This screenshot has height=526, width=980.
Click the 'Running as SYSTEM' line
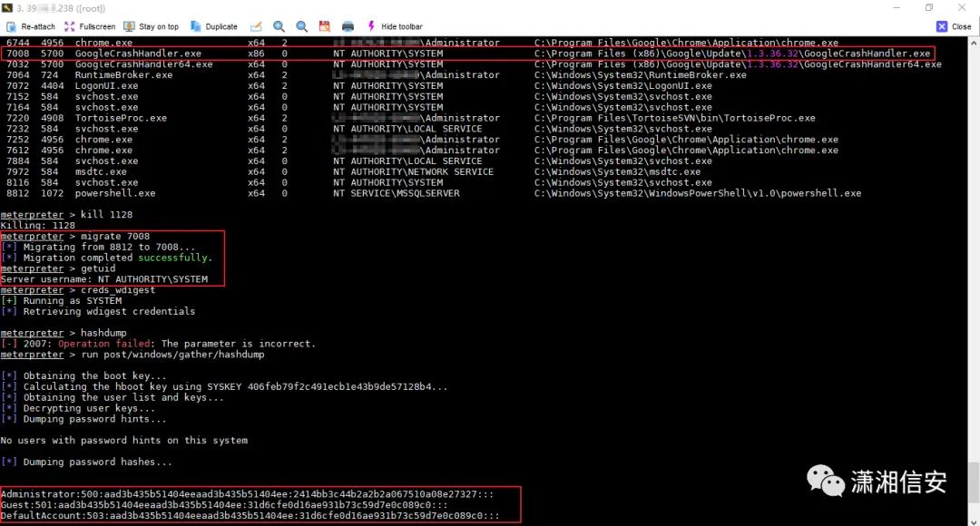[62, 300]
